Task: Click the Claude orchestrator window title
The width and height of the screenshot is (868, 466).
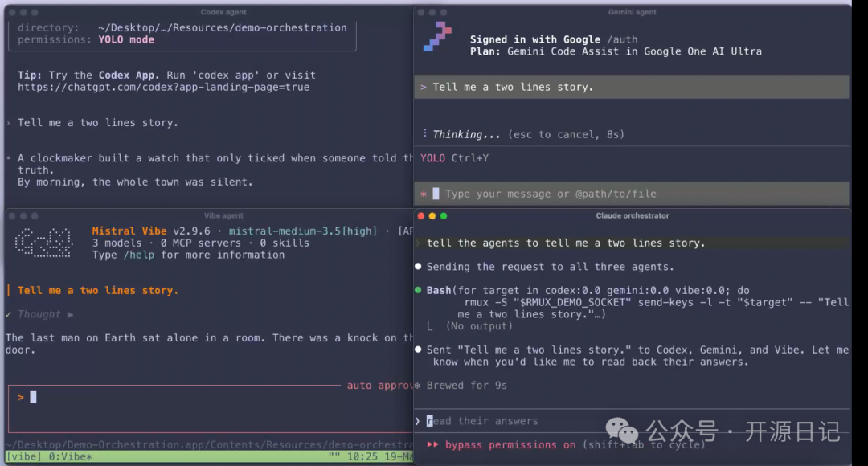Action: (633, 216)
